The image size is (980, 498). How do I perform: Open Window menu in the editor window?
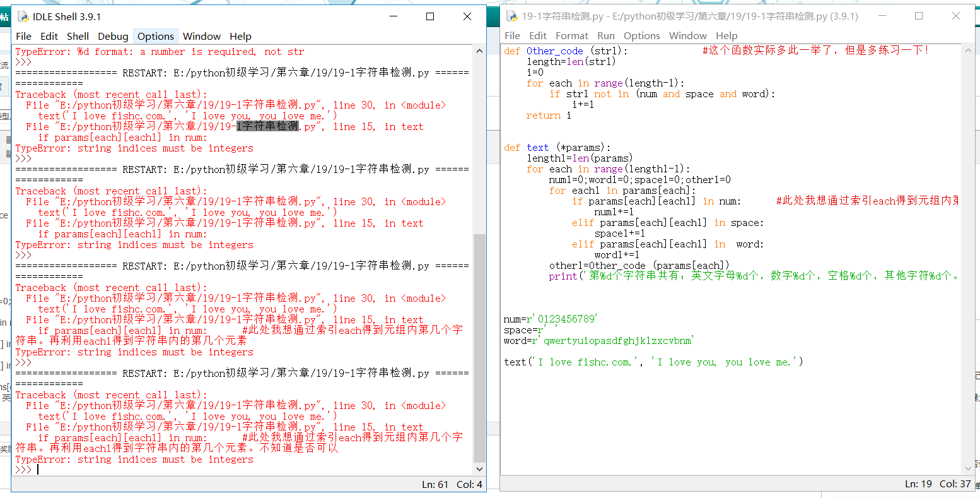[688, 36]
